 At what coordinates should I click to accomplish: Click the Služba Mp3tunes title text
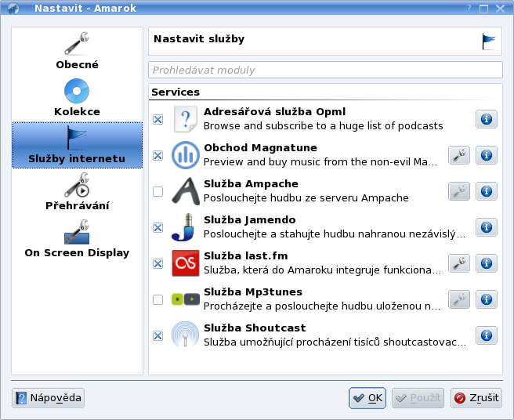click(x=253, y=292)
